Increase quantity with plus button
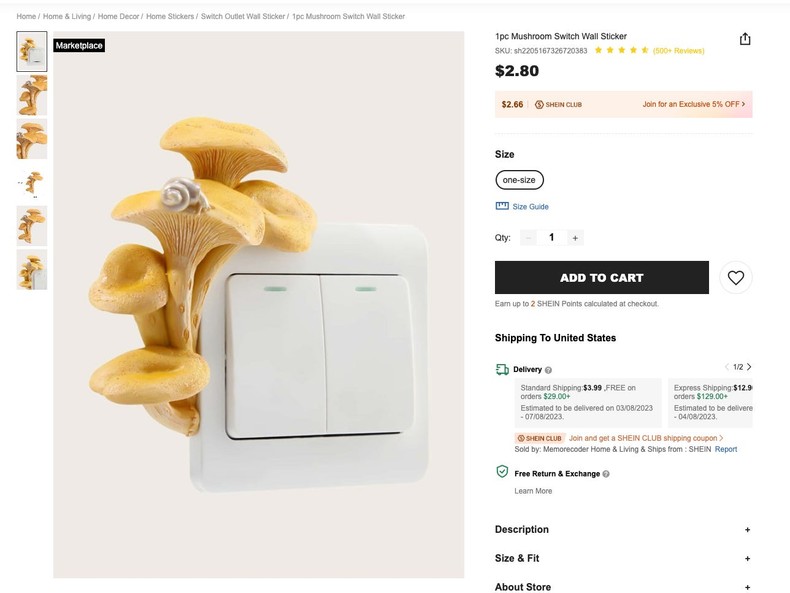 click(x=575, y=238)
